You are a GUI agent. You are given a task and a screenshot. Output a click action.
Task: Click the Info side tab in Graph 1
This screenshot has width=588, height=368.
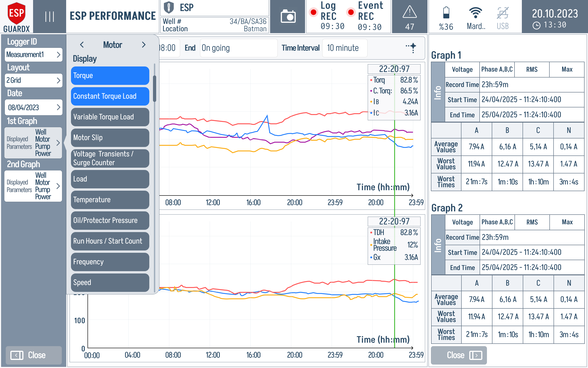[438, 92]
